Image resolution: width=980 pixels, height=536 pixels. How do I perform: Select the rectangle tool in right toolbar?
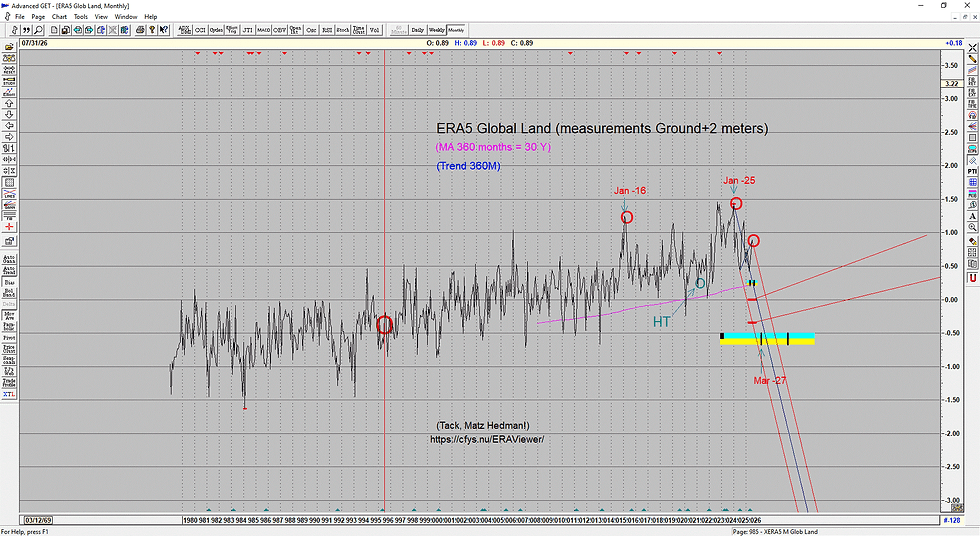pyautogui.click(x=972, y=137)
